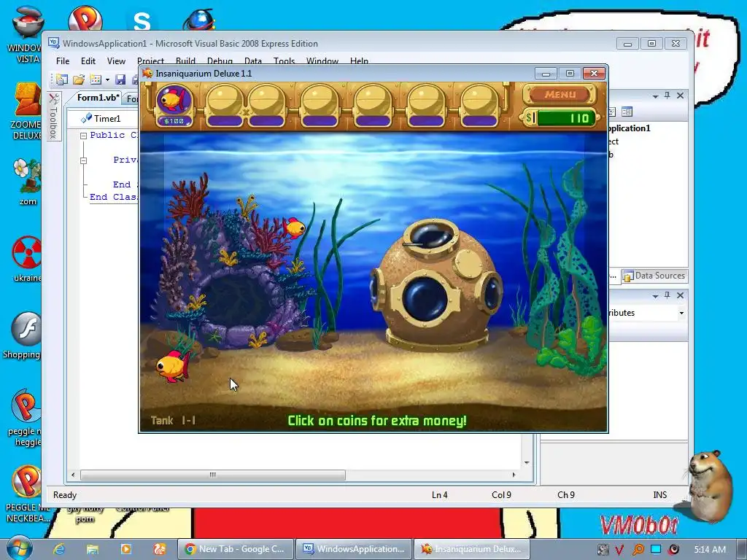Click the Visual Basic title bar app icon
The image size is (747, 560).
click(54, 43)
